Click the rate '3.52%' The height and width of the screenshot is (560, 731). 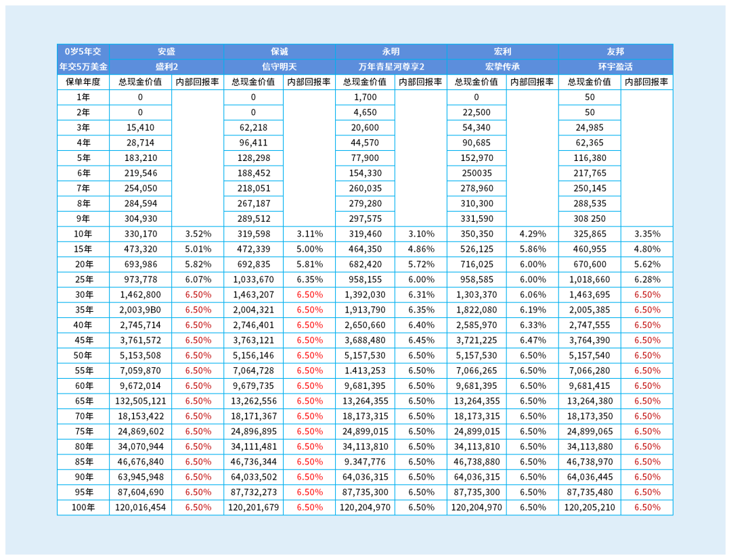tap(198, 234)
